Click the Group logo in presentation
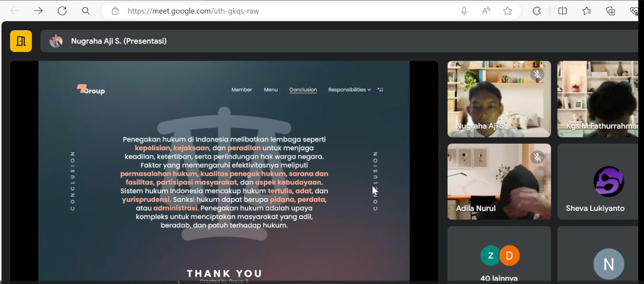Viewport: 644px width, 284px height. click(x=91, y=90)
